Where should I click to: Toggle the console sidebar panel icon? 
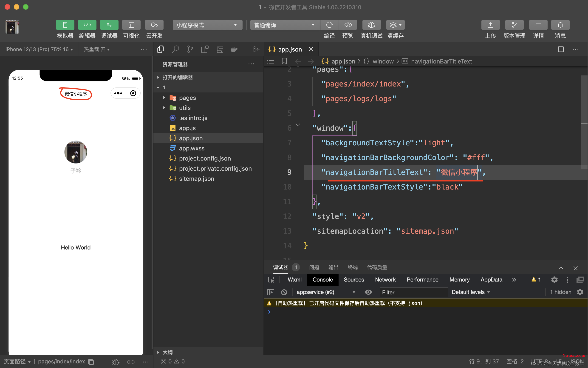click(x=271, y=292)
